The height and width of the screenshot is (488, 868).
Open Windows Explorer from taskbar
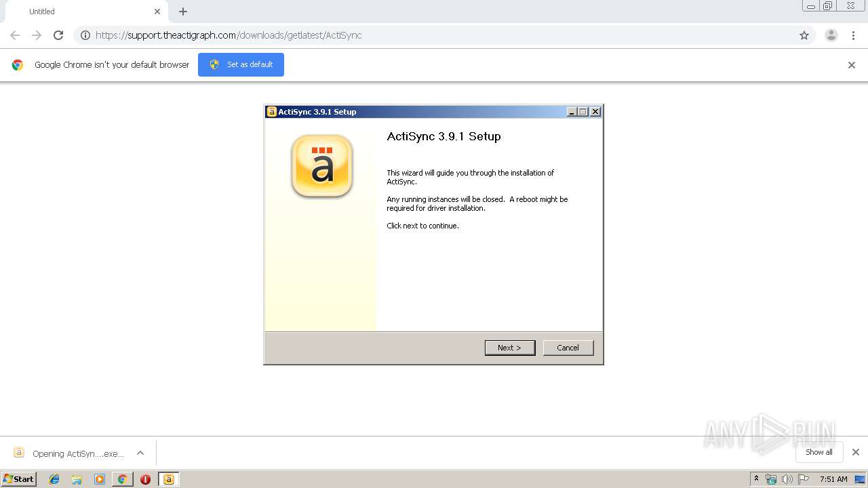[77, 479]
